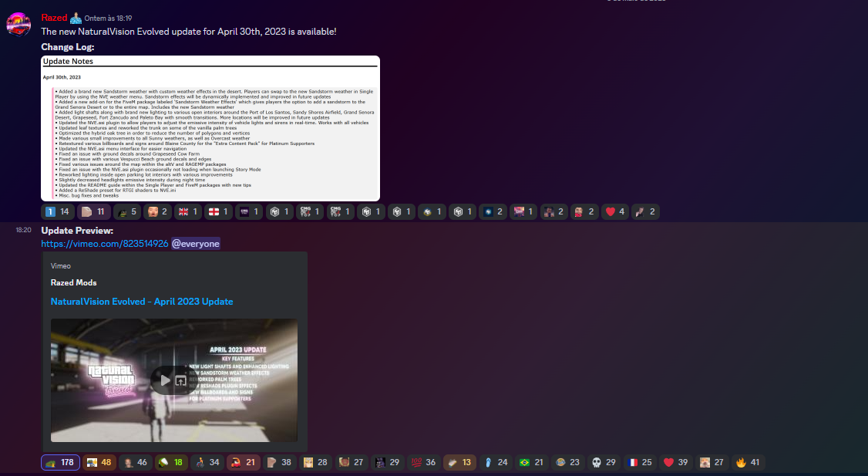Open Razed's profile avatar
The width and height of the screenshot is (868, 476).
click(x=19, y=25)
